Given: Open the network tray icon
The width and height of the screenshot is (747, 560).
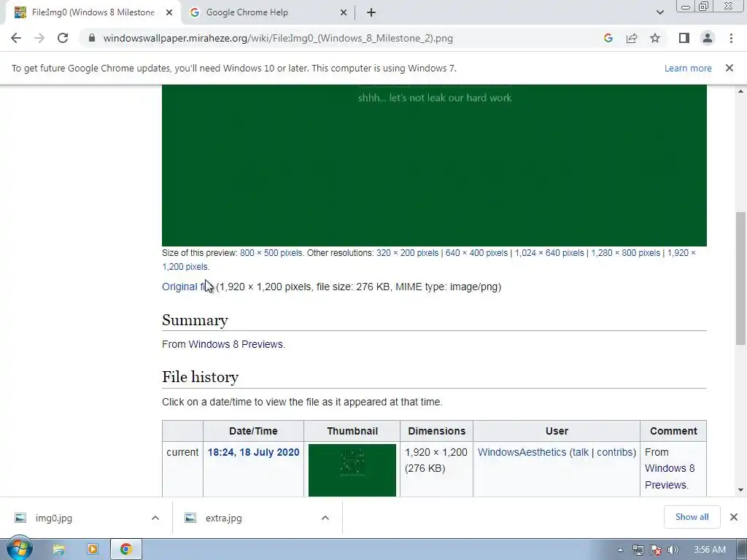Looking at the screenshot, I should coord(638,550).
